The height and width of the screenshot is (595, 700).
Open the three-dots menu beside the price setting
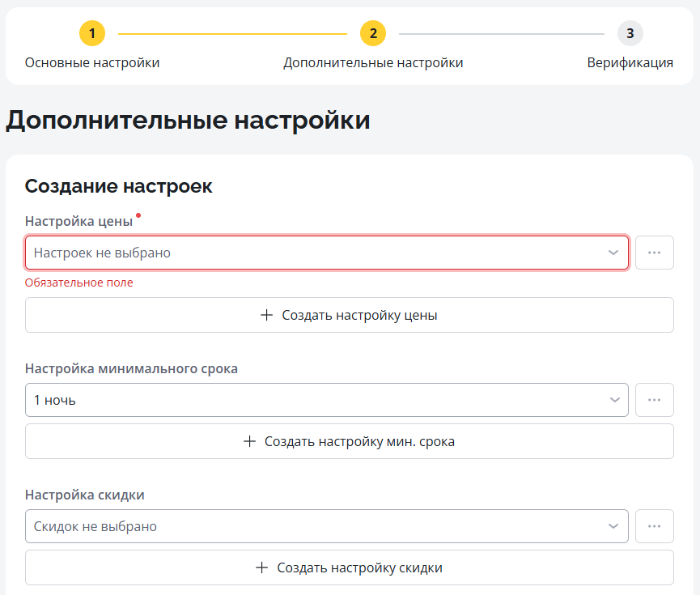tap(655, 253)
